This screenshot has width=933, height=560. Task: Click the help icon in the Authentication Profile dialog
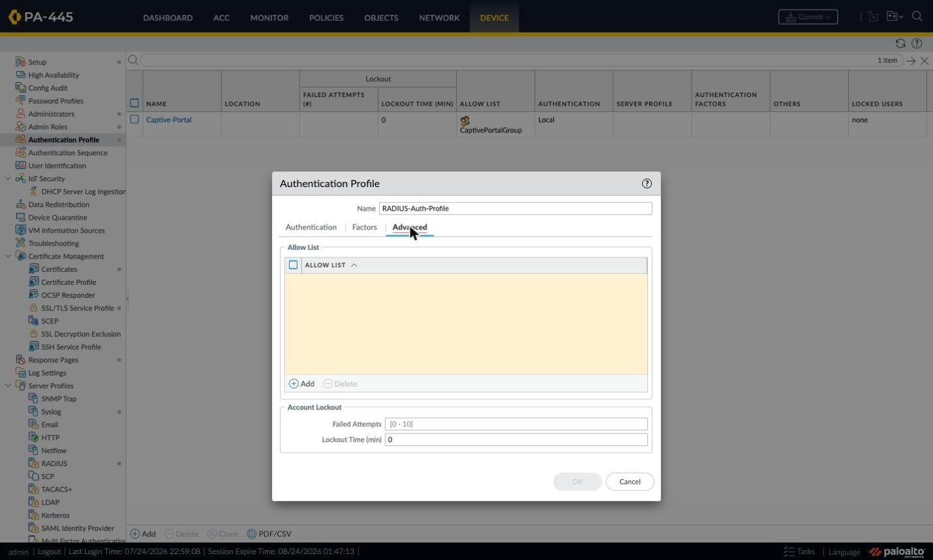click(x=647, y=184)
